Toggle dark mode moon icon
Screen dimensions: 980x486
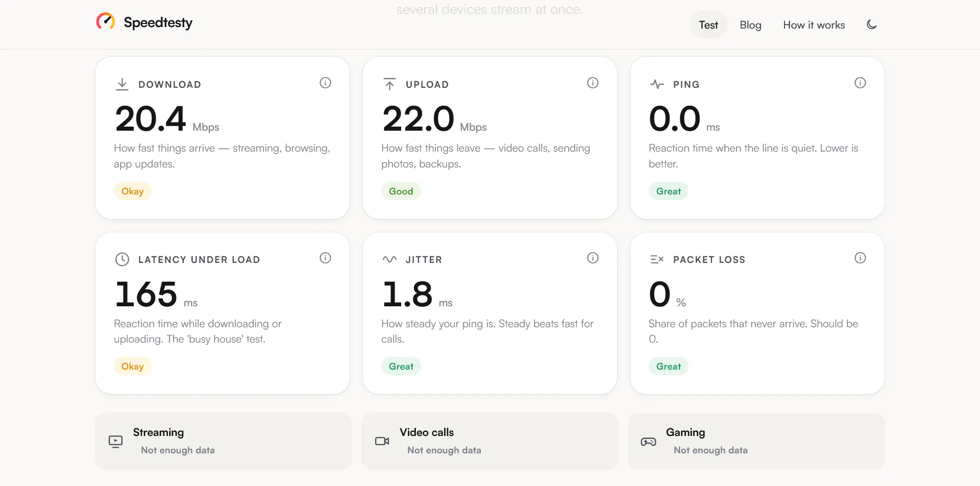pos(872,25)
